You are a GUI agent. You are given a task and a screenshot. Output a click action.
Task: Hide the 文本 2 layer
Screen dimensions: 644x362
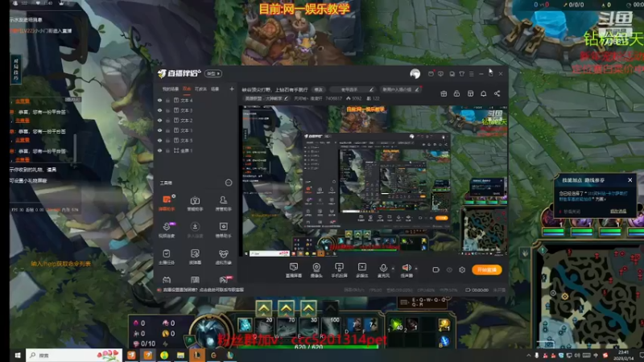click(159, 120)
